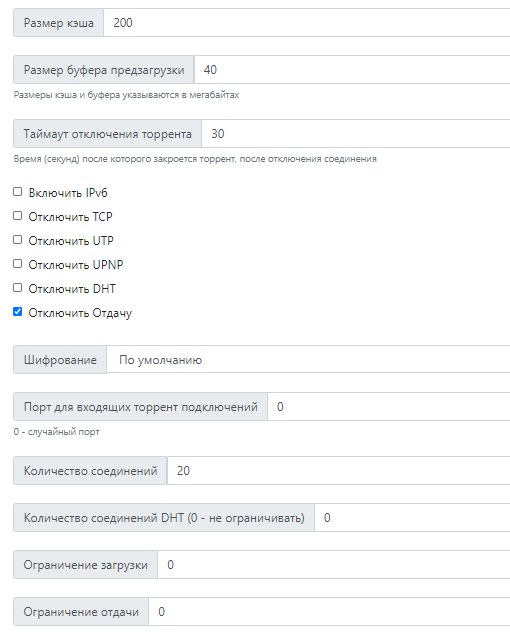Click the Размер кэша input field
The height and width of the screenshot is (632, 510).
tap(307, 23)
